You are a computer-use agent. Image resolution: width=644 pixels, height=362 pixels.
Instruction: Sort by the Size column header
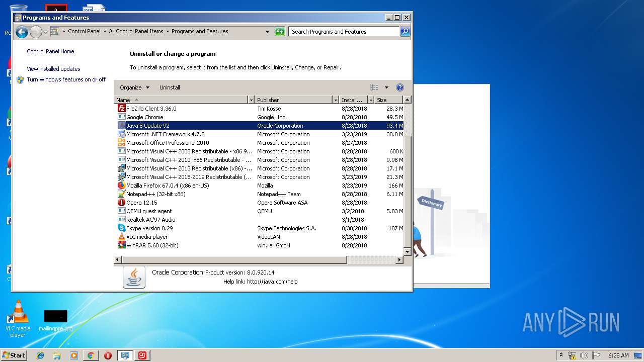[389, 100]
